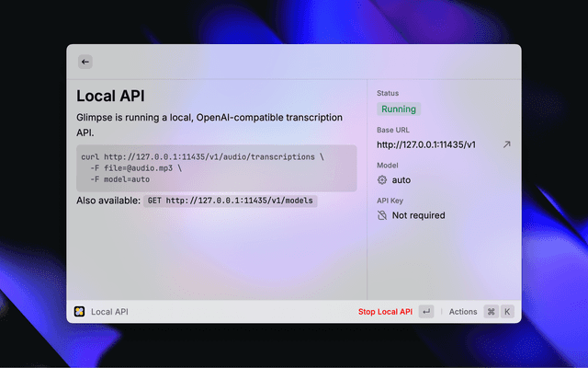Click the model value auto
This screenshot has width=588, height=368.
pos(401,180)
